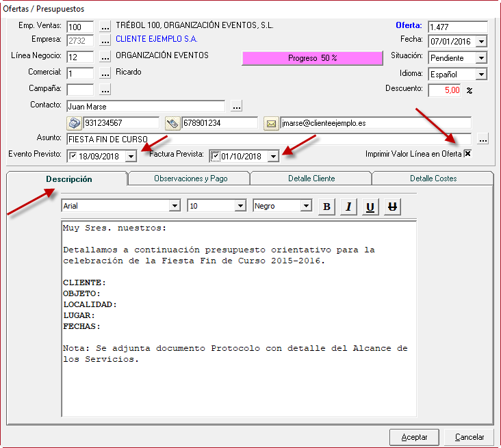The image size is (501, 448).
Task: Open the Campaña lookup ellipsis button
Action: tap(105, 90)
